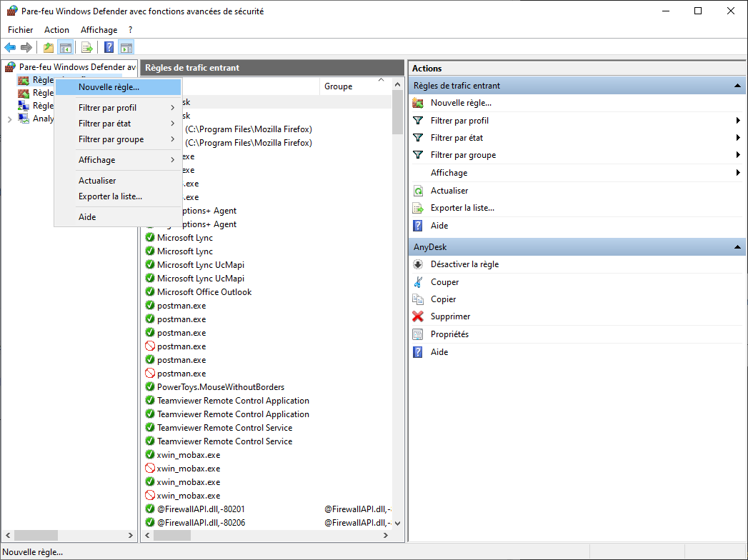Click Désactiver la règle in Actions pane
Viewport: 748px width, 560px height.
coord(464,264)
